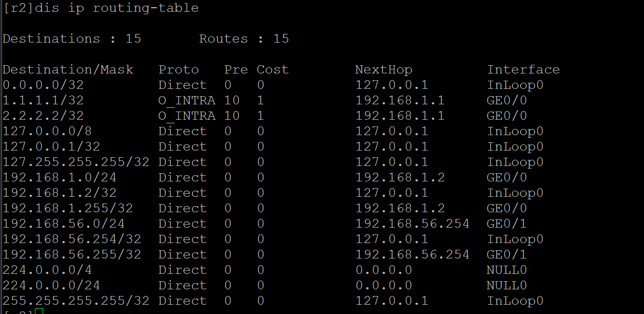Click the 192.168.1.0/24 destination entry
Screen dimensions: 644x314
tap(60, 178)
